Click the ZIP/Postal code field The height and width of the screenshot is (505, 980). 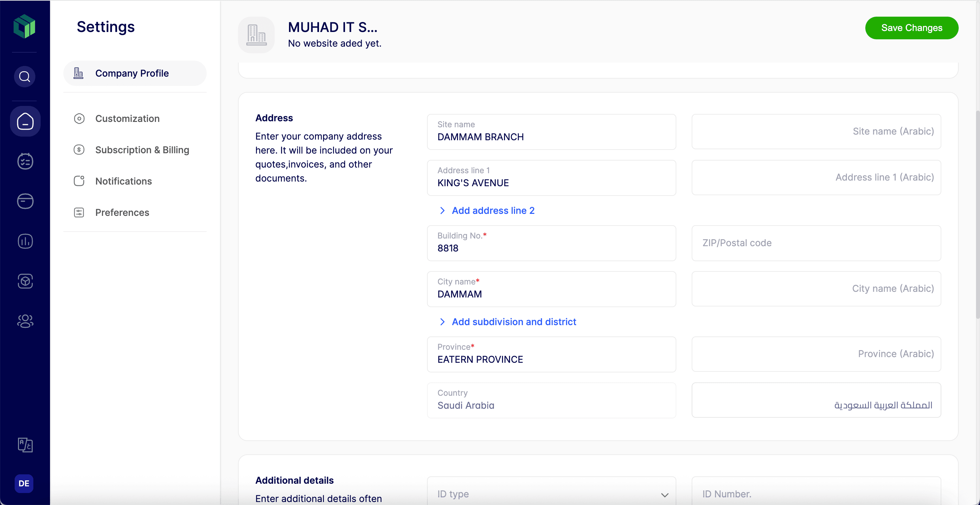816,244
